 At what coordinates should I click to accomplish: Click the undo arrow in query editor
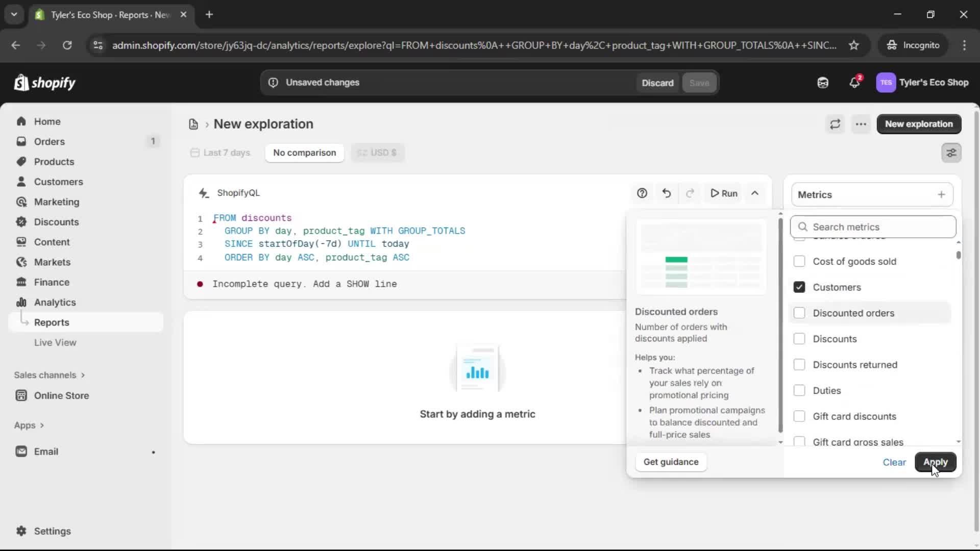[666, 193]
